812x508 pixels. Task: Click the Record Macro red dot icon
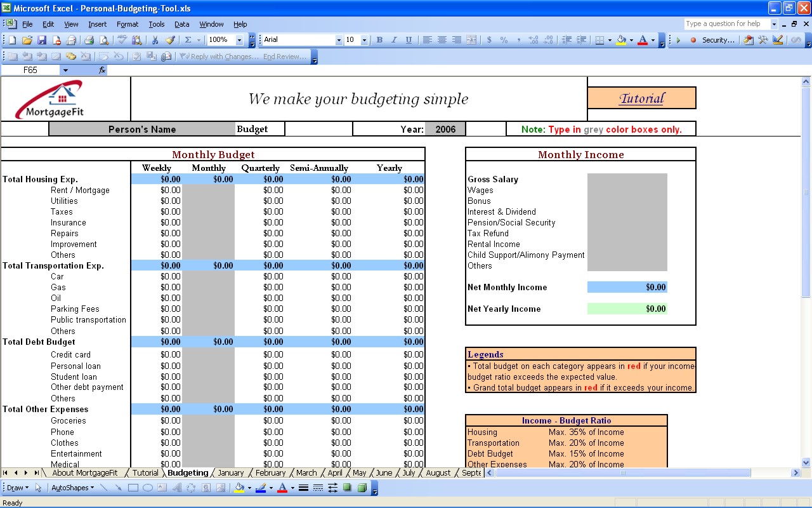coord(693,40)
